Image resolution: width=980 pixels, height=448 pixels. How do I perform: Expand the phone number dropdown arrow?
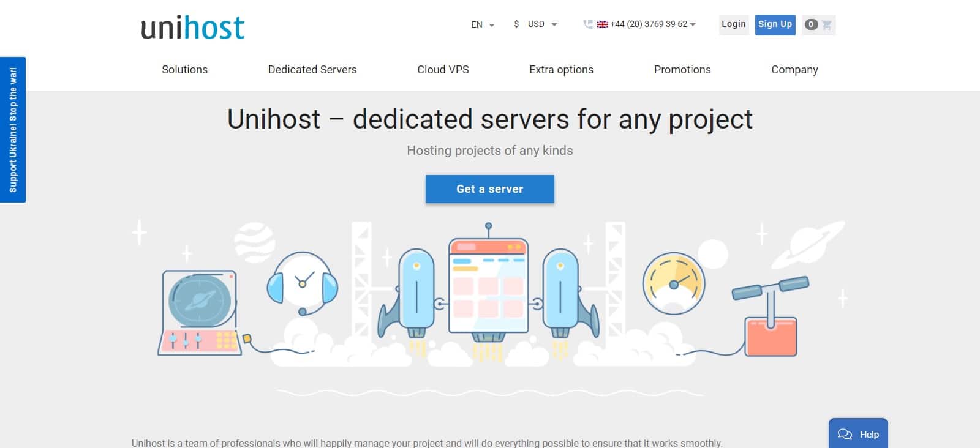pos(693,25)
